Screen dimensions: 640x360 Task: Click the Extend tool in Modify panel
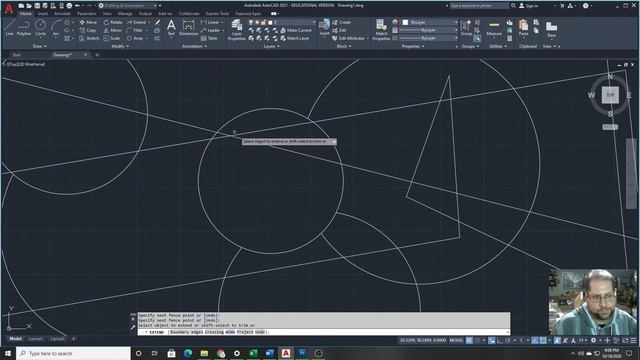tap(137, 22)
